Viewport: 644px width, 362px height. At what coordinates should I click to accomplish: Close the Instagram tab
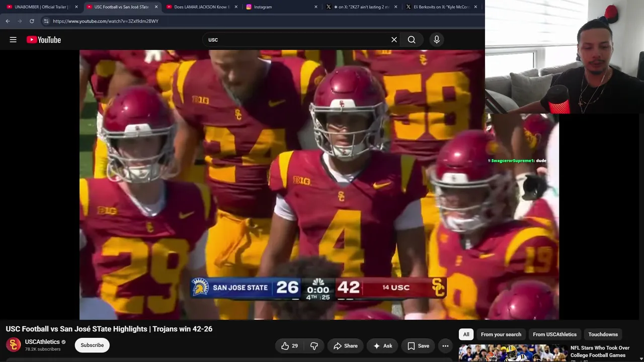click(x=316, y=7)
